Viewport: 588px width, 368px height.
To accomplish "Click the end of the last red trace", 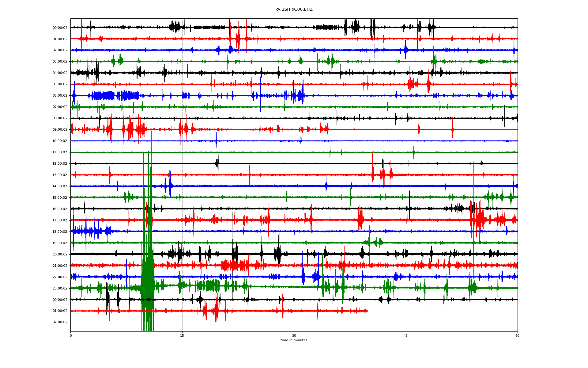I will [x=367, y=311].
